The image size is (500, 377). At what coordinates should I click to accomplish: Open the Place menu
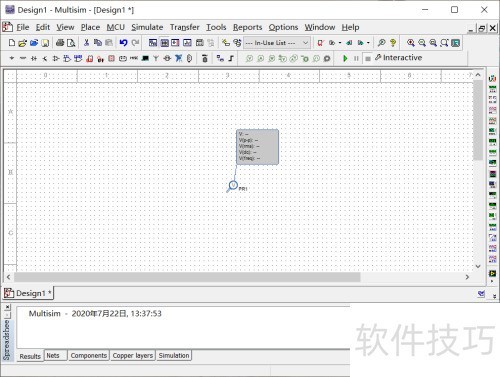pyautogui.click(x=90, y=27)
